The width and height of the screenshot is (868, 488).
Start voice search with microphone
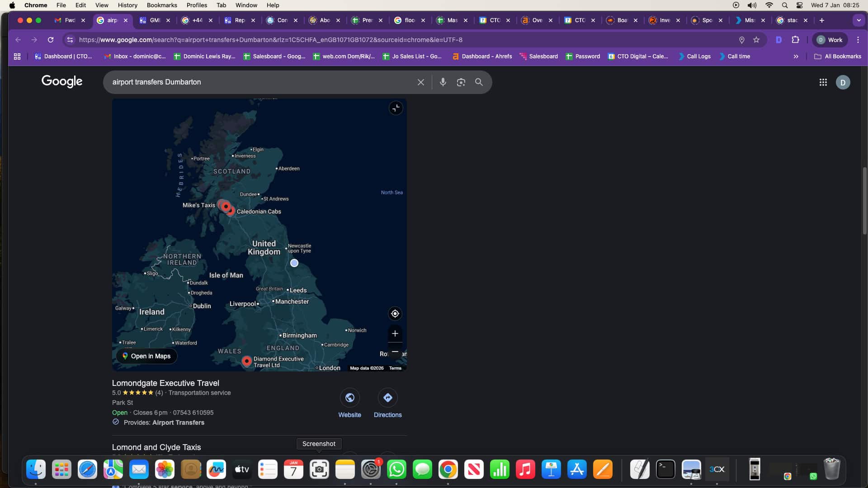tap(443, 82)
